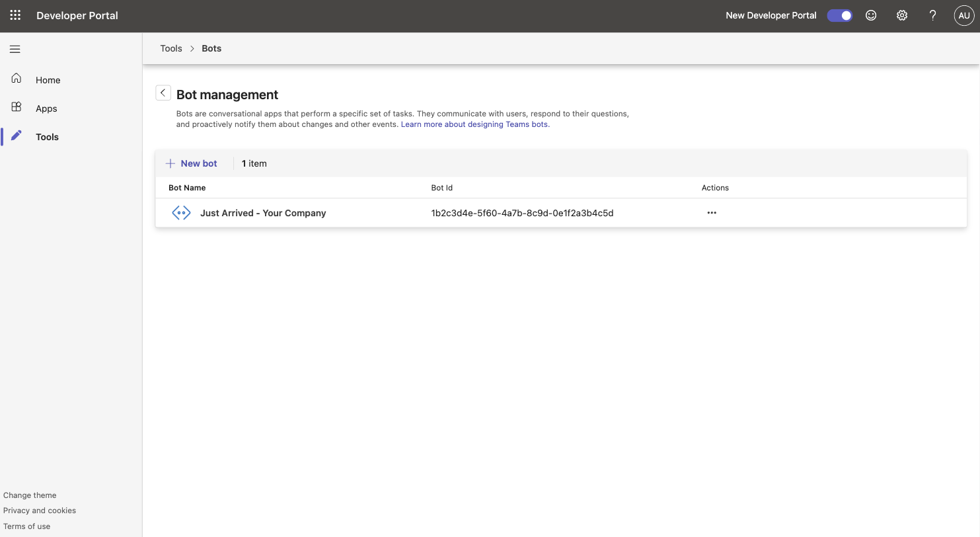Toggle the New Developer Portal switch
The image size is (980, 537).
(840, 15)
